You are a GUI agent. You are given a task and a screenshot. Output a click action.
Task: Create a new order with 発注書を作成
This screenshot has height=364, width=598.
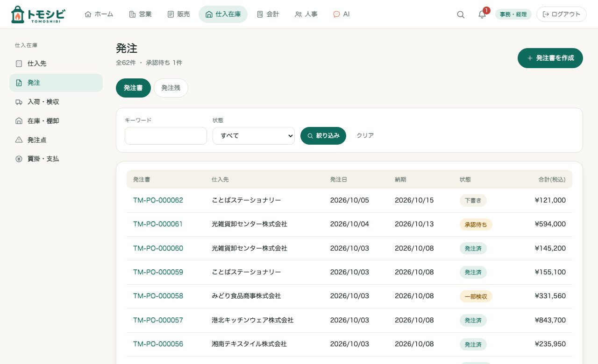pyautogui.click(x=550, y=58)
